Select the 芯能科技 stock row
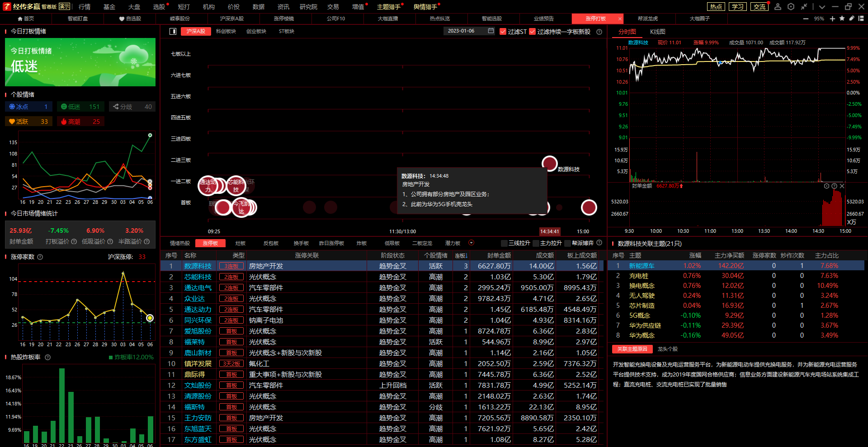868x447 pixels. [198, 277]
